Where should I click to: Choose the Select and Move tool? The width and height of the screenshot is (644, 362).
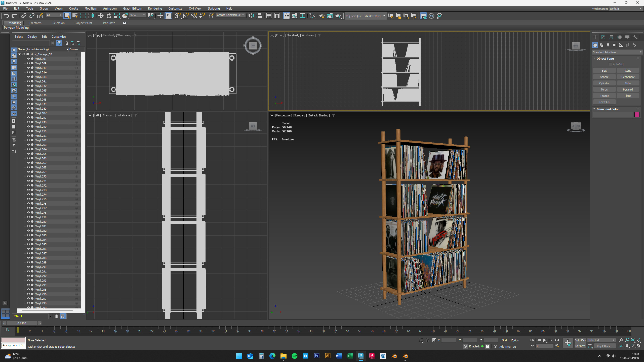tap(101, 16)
